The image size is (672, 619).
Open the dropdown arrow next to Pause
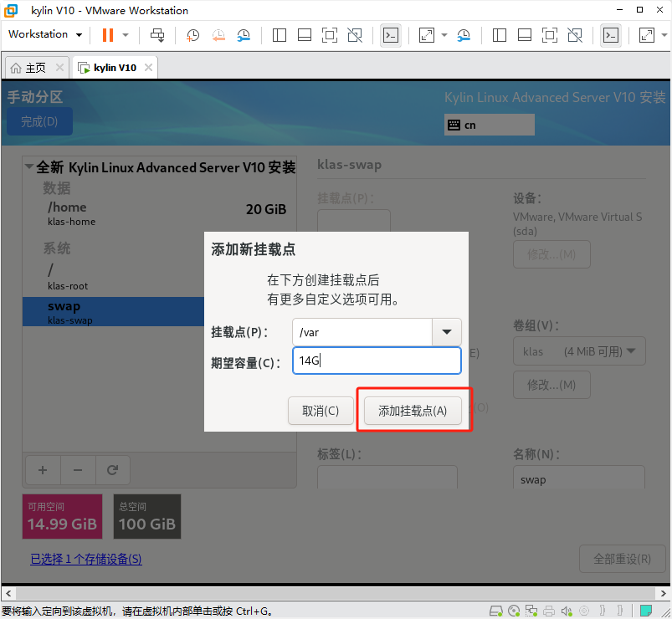tap(126, 34)
